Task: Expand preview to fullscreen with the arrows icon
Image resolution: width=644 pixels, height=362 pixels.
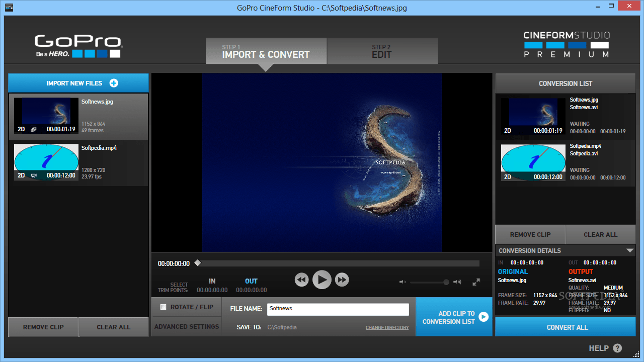Action: click(476, 282)
